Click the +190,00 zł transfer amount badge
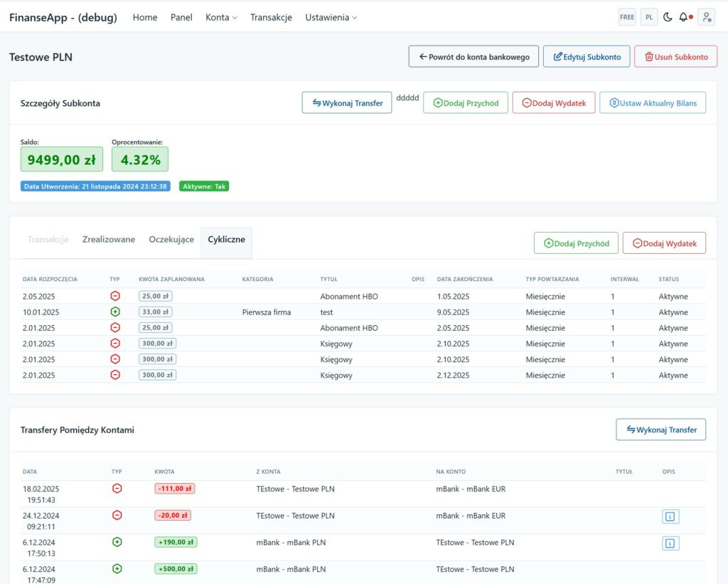This screenshot has width=728, height=584. click(176, 542)
